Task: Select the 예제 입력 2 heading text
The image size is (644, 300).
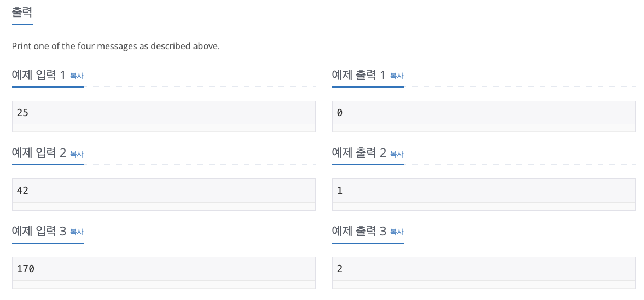Action: tap(39, 153)
